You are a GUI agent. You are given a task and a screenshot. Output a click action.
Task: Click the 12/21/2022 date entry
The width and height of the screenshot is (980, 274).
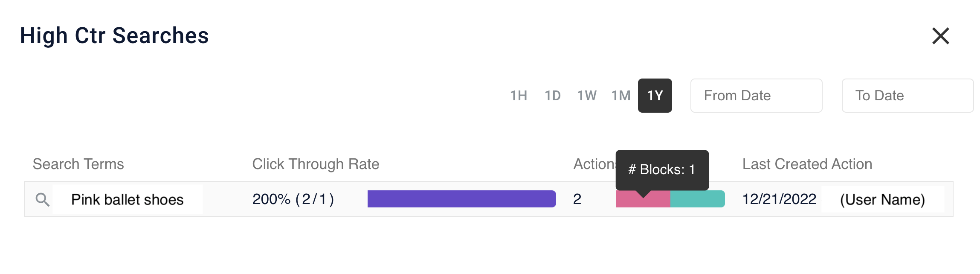pyautogui.click(x=779, y=199)
